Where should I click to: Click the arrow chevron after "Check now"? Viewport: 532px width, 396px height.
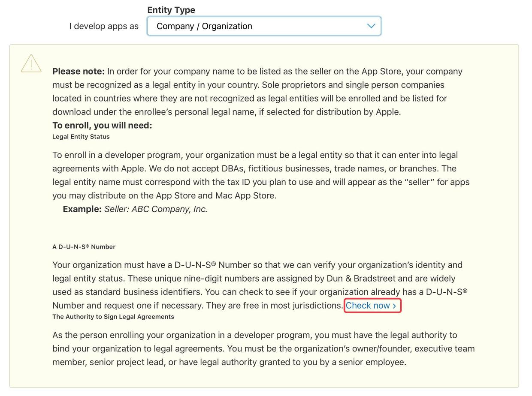[395, 306]
